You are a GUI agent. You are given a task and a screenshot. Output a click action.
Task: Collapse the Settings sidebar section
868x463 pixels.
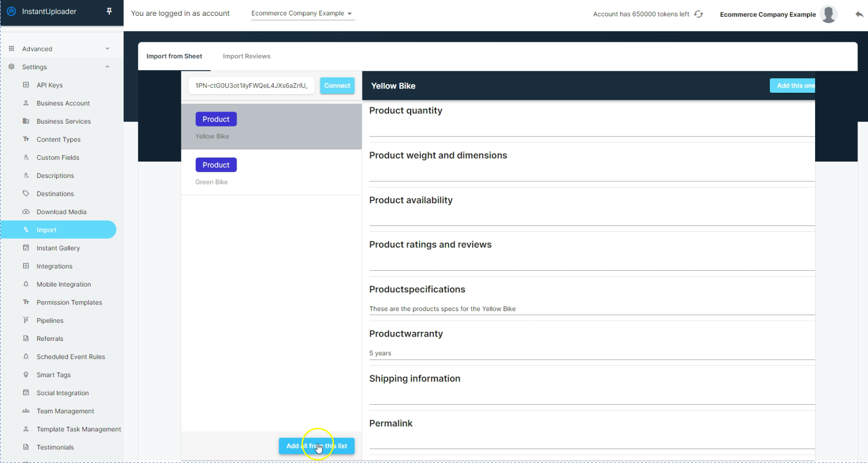pos(107,67)
